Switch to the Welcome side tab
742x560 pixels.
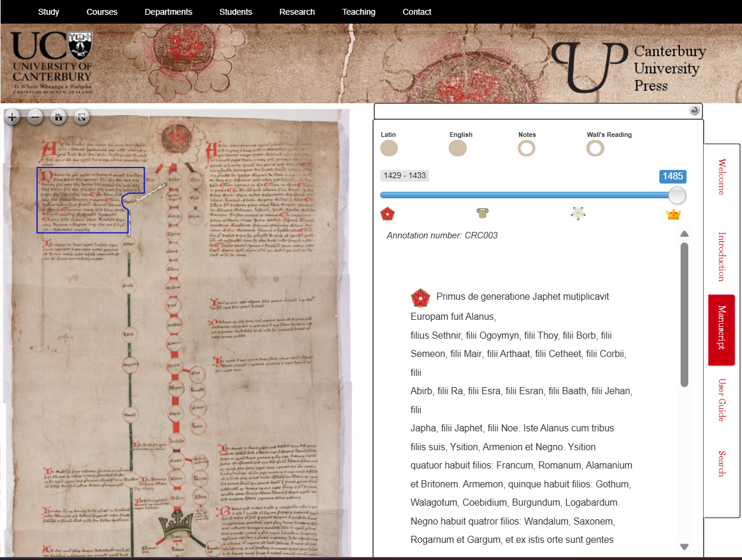coord(721,177)
